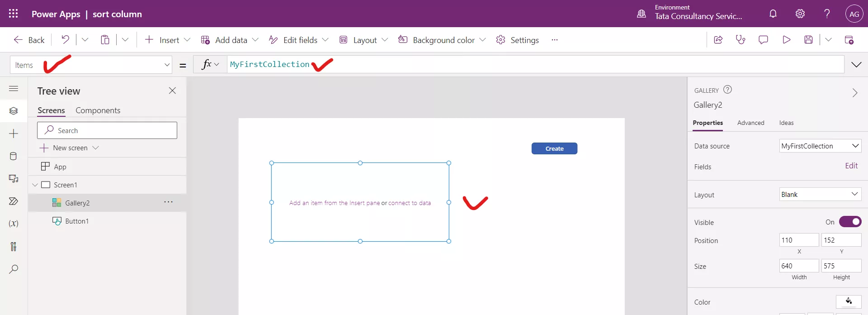The width and height of the screenshot is (868, 315).
Task: Collapse the Screen1 tree node
Action: tap(35, 185)
